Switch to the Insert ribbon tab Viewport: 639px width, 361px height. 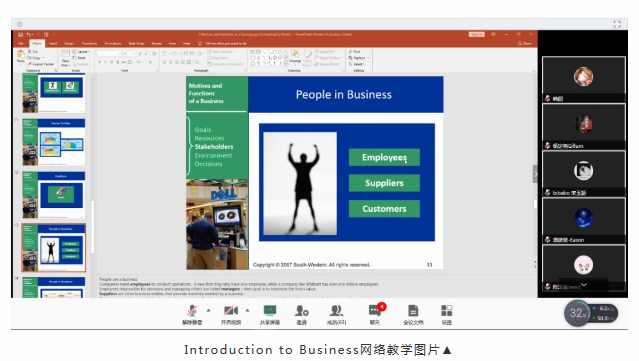[53, 43]
